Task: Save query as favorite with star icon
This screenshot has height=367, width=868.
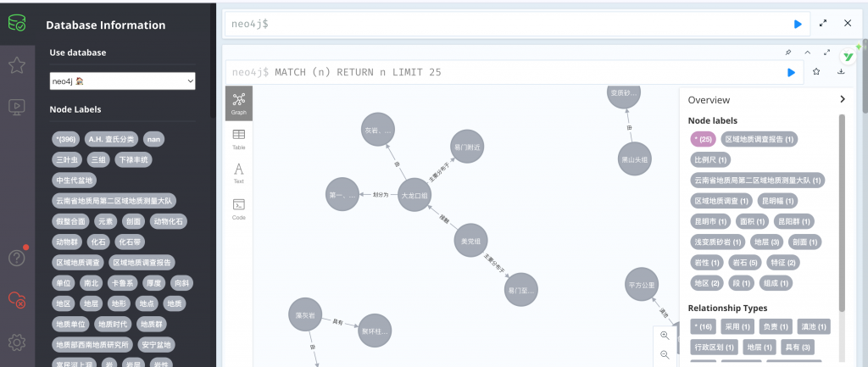Action: (816, 73)
